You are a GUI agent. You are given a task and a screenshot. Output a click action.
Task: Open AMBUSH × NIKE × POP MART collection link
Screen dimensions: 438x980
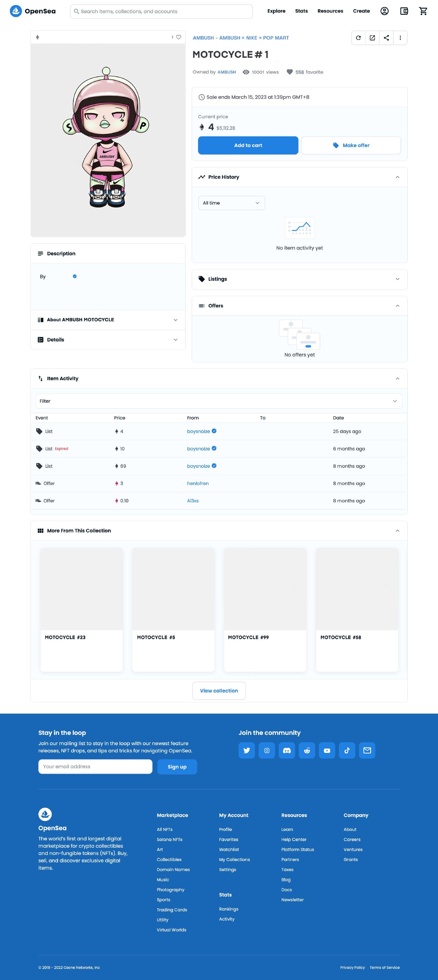click(241, 38)
